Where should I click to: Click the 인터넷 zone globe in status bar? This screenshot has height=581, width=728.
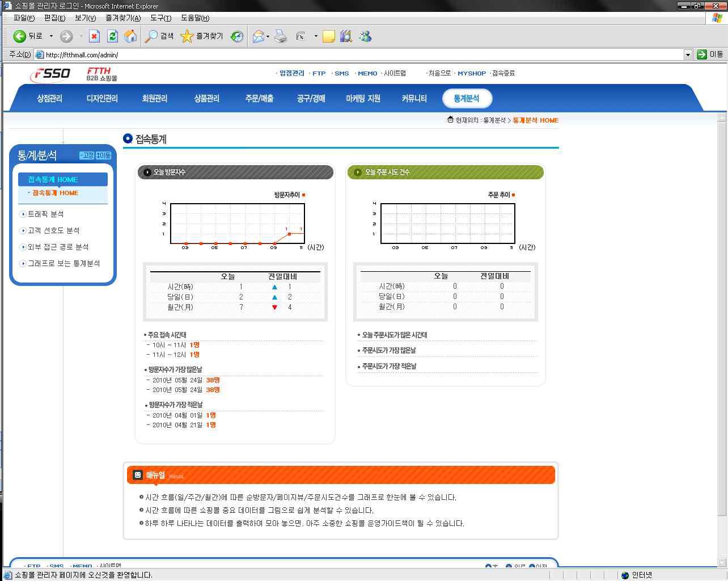[x=625, y=575]
